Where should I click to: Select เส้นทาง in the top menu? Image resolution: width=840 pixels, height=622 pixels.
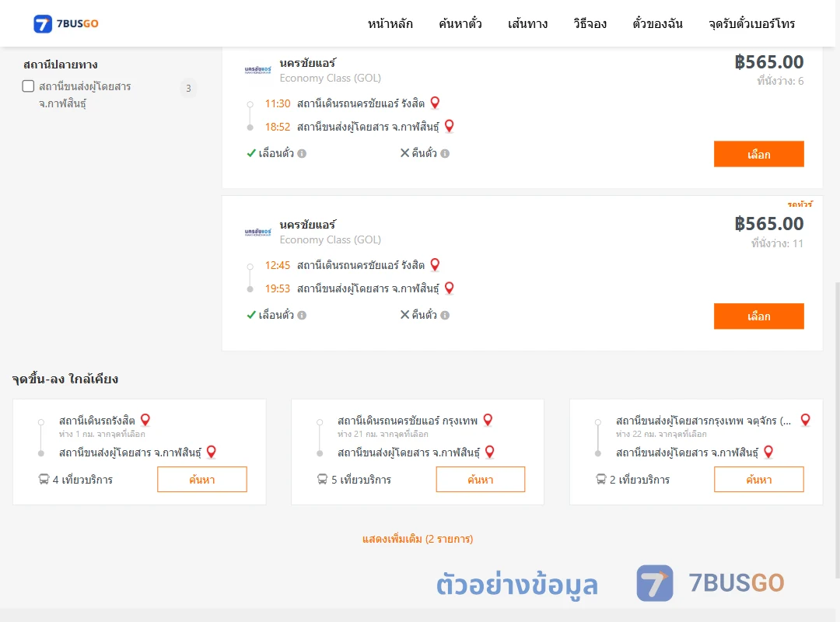click(527, 23)
